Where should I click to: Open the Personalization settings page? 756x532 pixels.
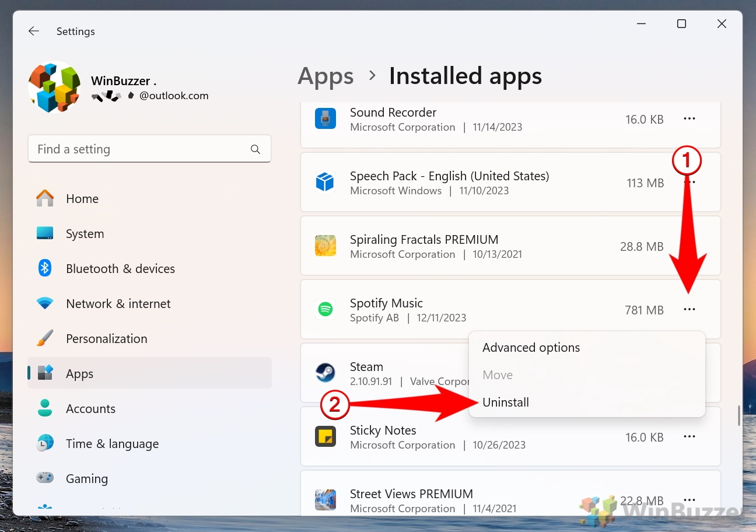(149, 339)
